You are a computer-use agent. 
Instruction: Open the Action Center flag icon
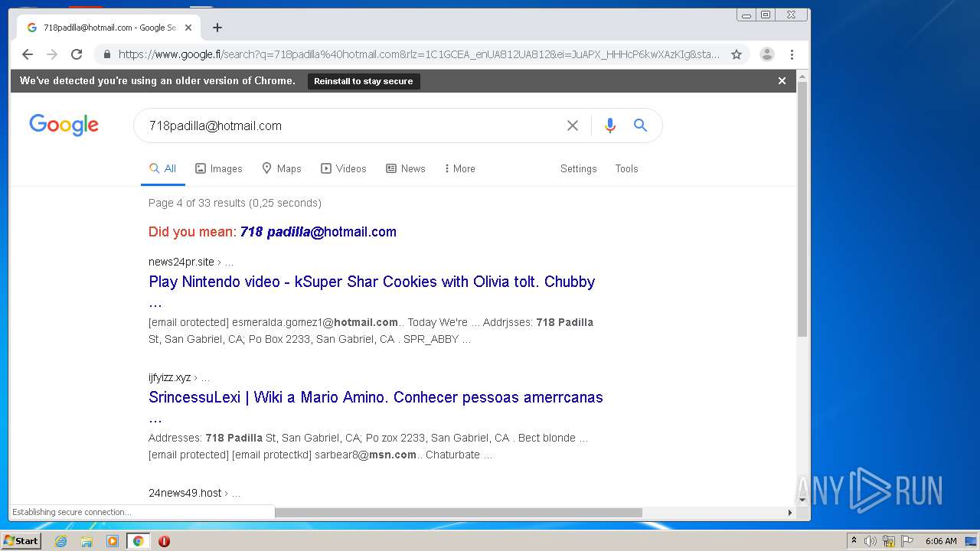(x=907, y=541)
